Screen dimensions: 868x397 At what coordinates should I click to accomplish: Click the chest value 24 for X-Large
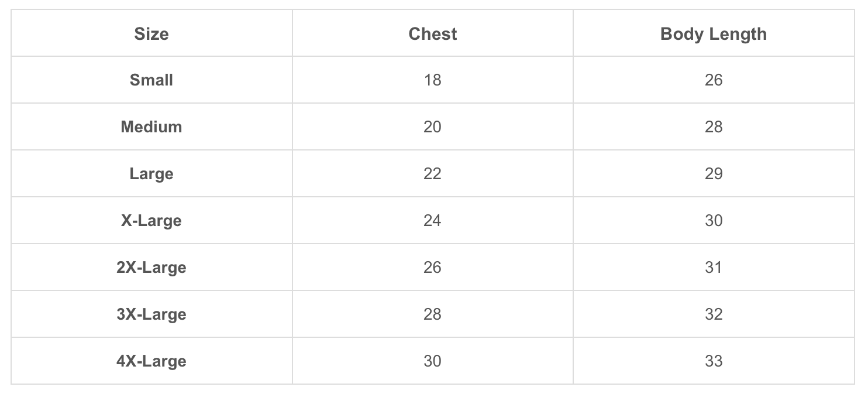tap(432, 221)
